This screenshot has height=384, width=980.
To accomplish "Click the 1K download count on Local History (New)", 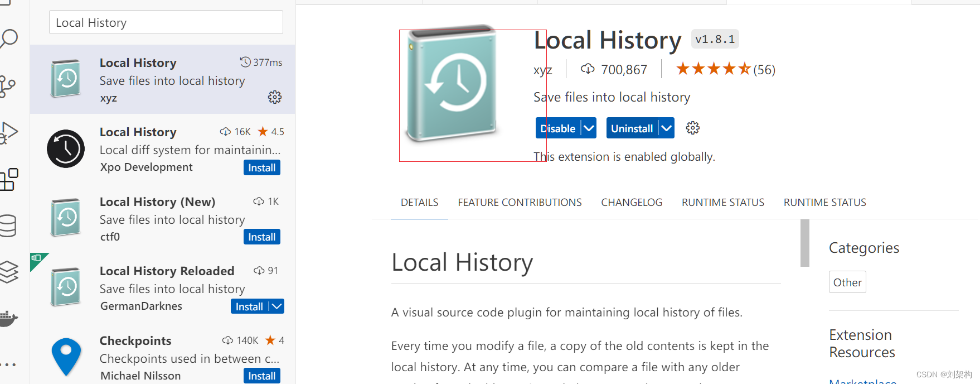I will tap(266, 201).
